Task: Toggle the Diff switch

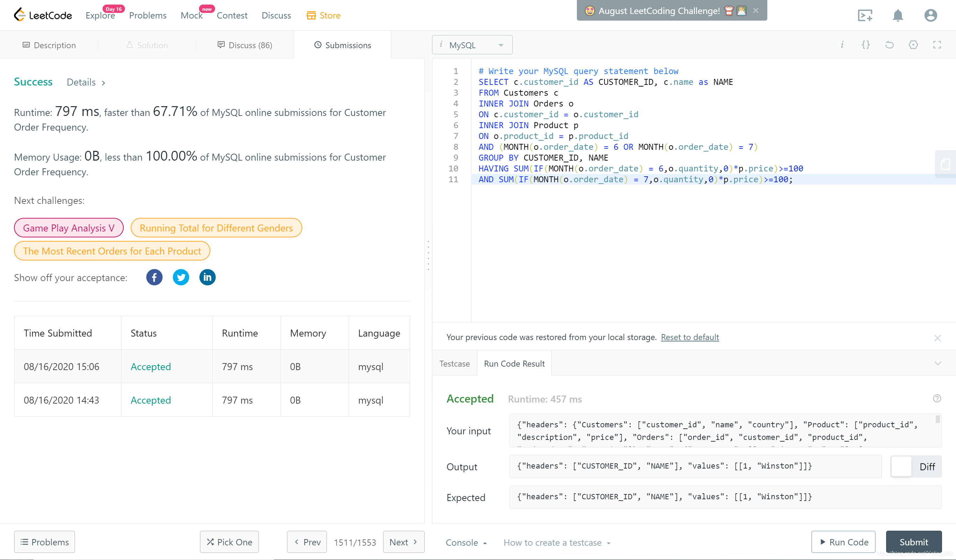Action: pos(915,467)
